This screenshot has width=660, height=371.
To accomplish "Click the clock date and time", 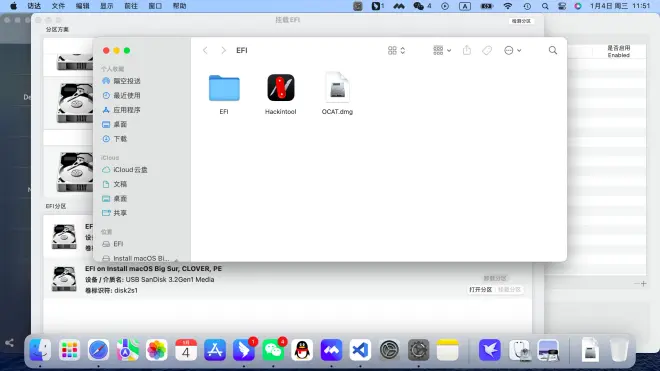I will [x=620, y=6].
